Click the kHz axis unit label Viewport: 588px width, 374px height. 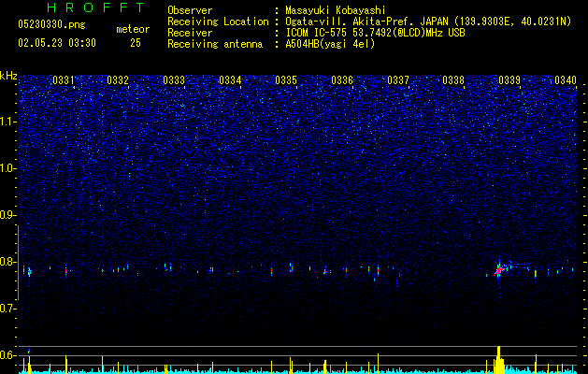pos(8,76)
